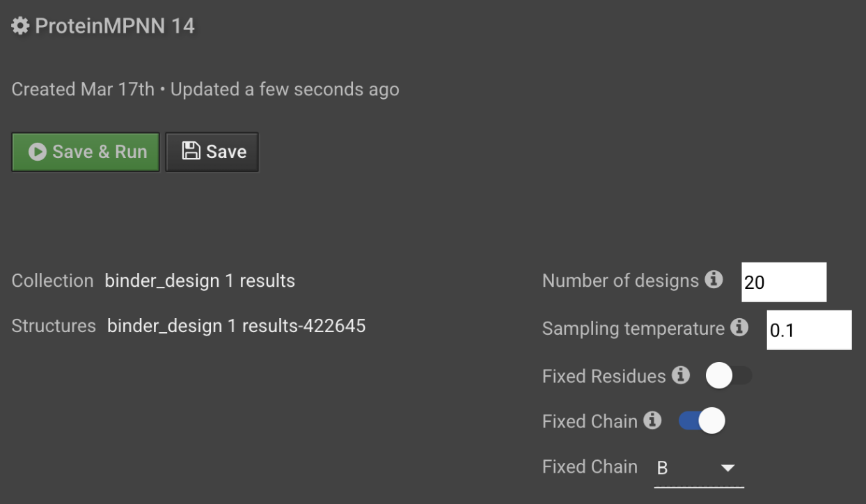Click the Save button
Viewport: 866px width, 504px height.
tap(212, 152)
